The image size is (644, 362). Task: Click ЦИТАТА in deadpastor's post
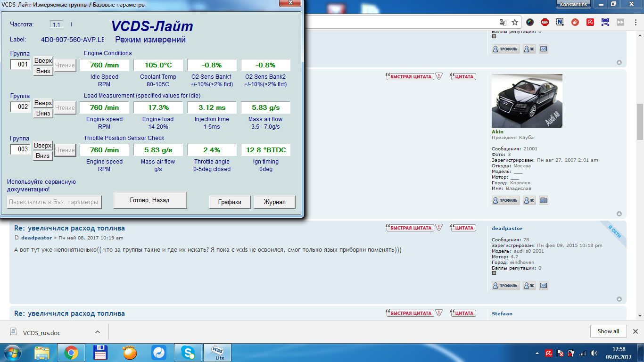pos(463,228)
